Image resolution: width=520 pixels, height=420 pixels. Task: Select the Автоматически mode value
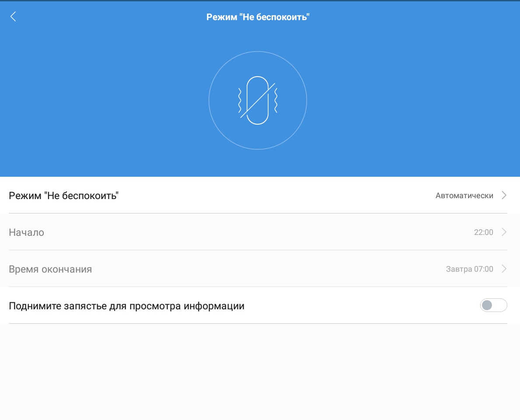coord(464,196)
